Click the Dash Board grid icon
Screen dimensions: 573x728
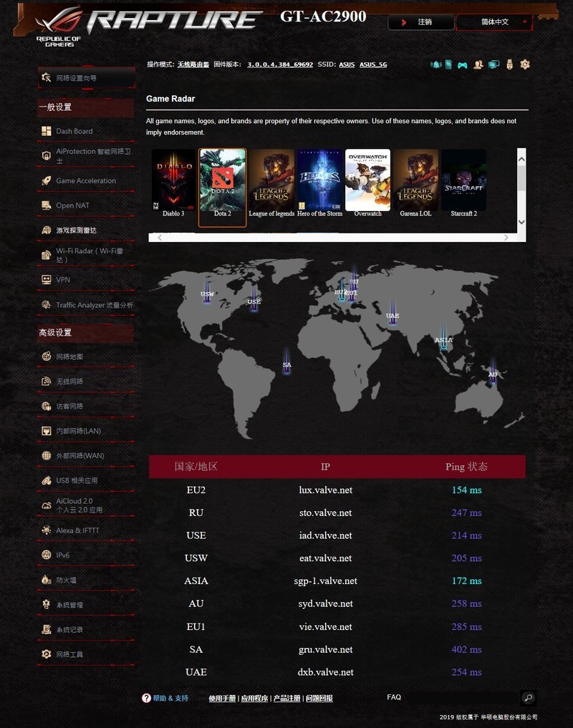click(47, 132)
